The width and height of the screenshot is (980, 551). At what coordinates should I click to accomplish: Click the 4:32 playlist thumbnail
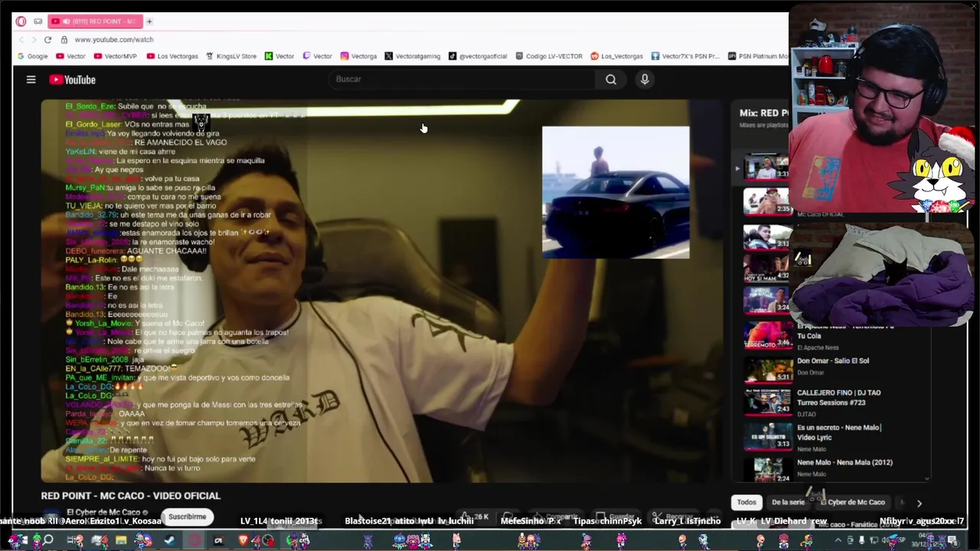(x=768, y=267)
